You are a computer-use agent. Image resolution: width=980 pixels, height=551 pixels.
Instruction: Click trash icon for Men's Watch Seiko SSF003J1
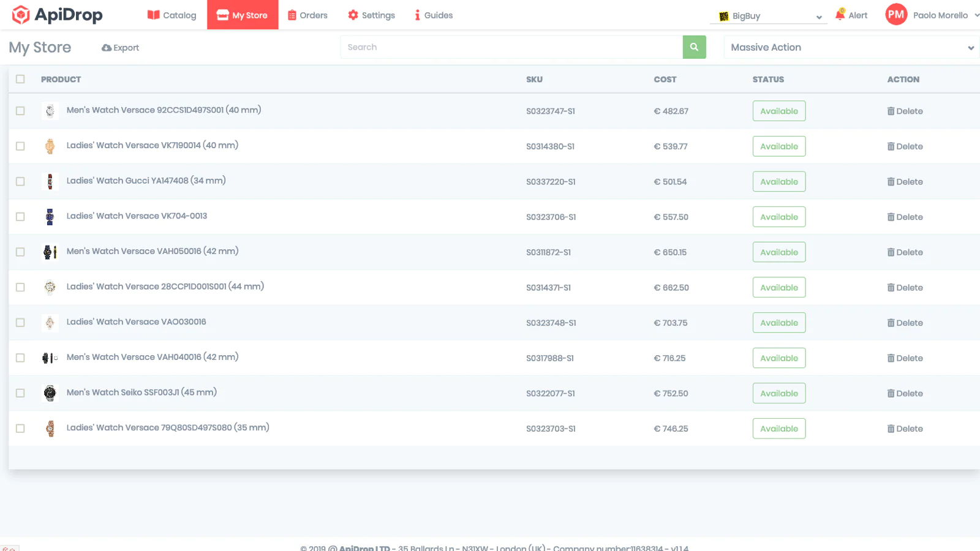coord(891,394)
